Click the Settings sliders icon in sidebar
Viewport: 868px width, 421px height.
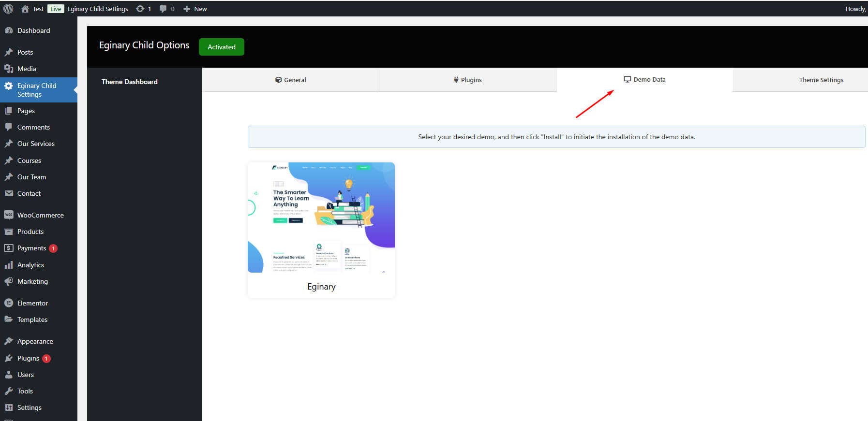[9, 407]
